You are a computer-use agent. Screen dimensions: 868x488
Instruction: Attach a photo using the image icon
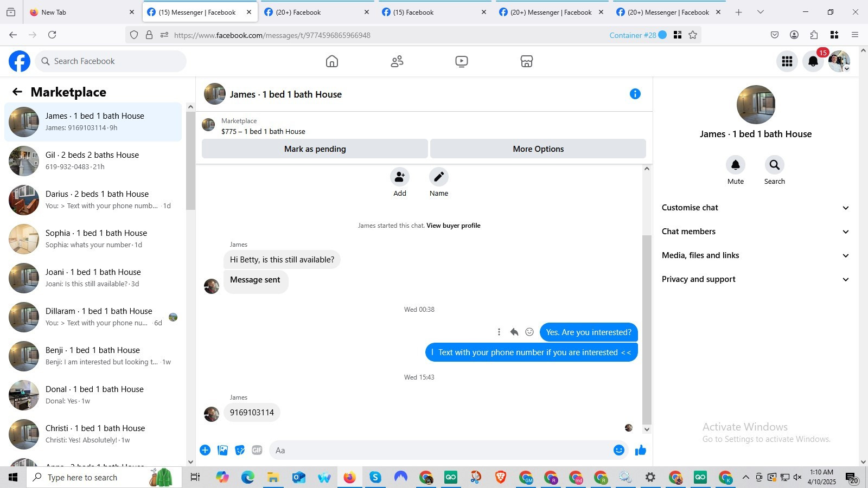click(x=222, y=450)
